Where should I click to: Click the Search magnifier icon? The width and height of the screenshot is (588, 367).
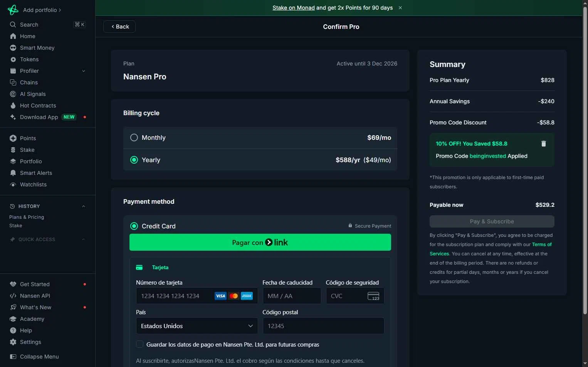[13, 25]
